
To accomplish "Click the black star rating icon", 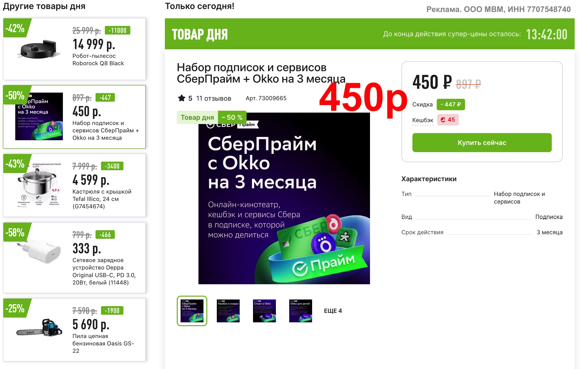I will [x=182, y=98].
